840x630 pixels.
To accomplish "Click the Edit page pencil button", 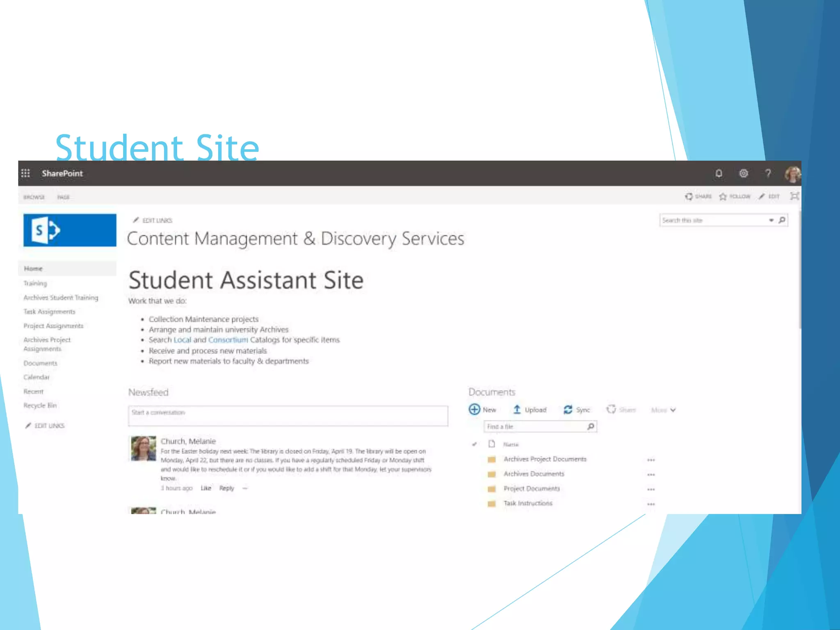I will coord(769,196).
